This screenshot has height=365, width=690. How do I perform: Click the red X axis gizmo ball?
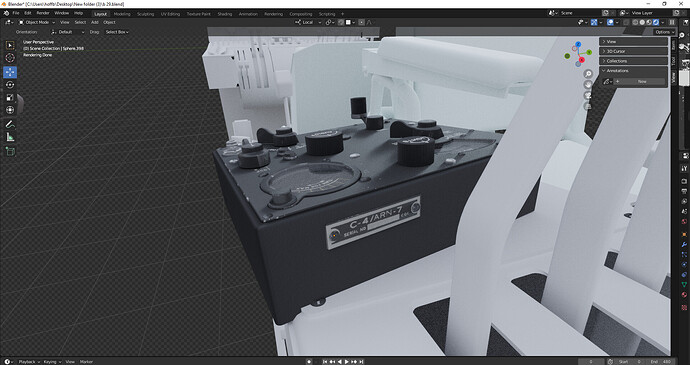(x=582, y=59)
